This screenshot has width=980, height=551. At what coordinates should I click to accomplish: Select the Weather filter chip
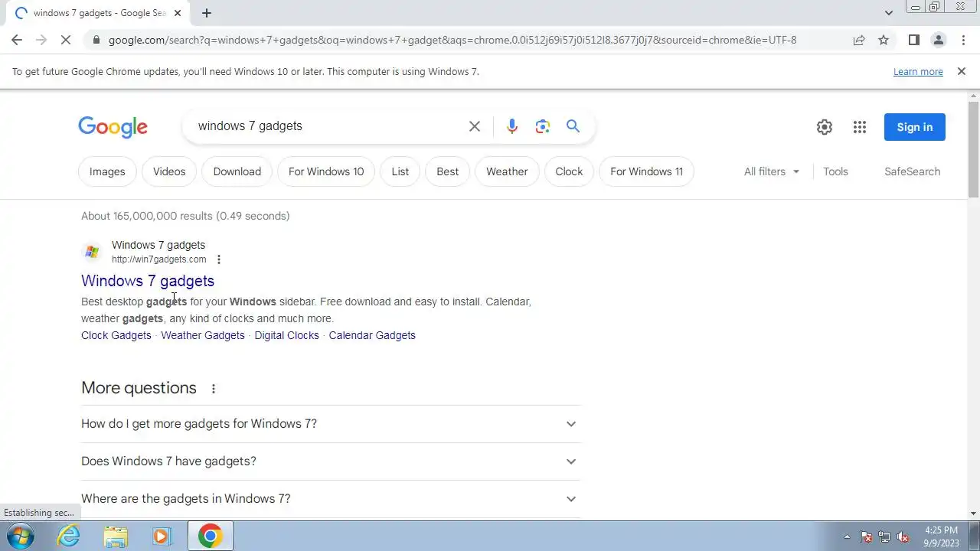coord(507,171)
